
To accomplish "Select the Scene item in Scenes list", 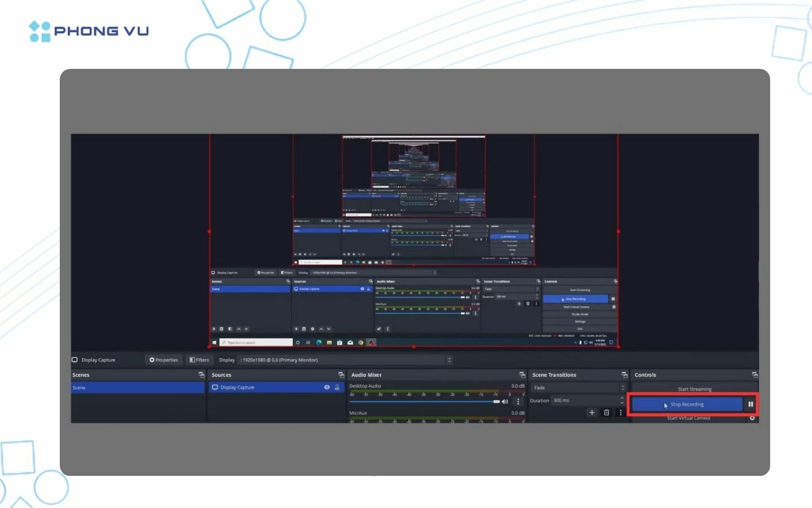I will (138, 388).
